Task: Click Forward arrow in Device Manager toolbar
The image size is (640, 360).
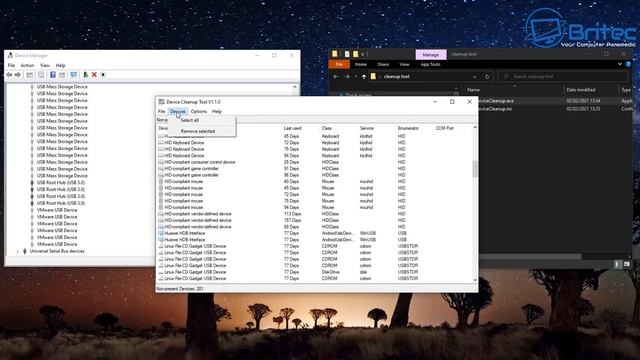Action: (18, 75)
